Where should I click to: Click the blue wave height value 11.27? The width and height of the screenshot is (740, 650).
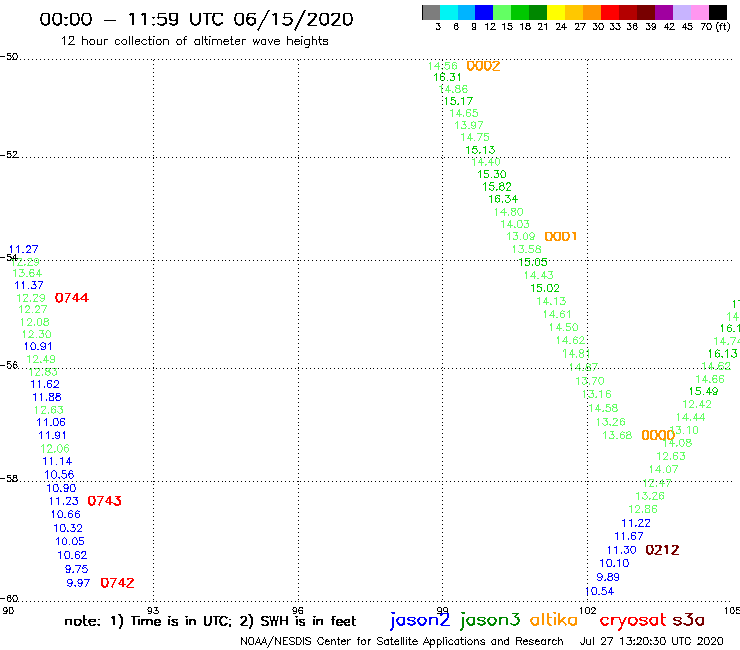coord(24,249)
